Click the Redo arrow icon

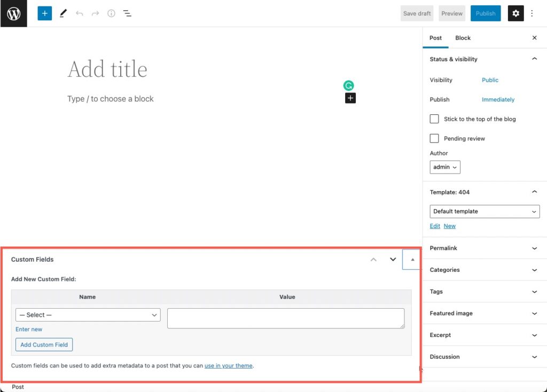[x=95, y=13]
